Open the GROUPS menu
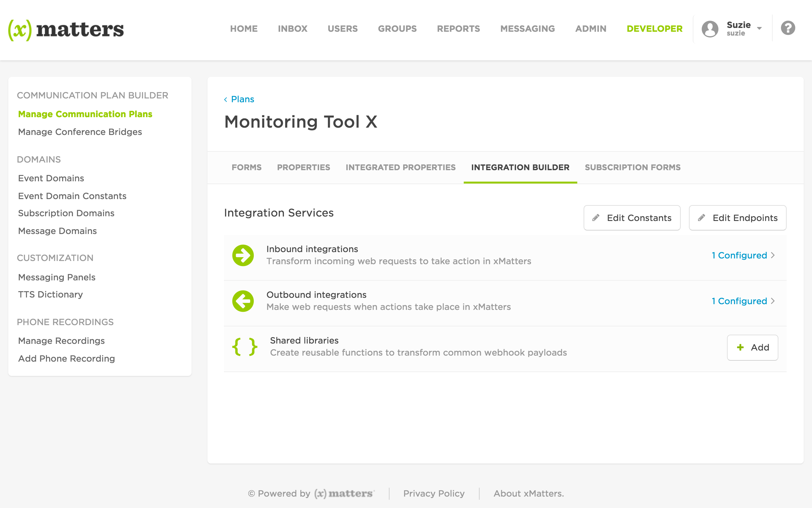The height and width of the screenshot is (508, 812). pyautogui.click(x=397, y=29)
